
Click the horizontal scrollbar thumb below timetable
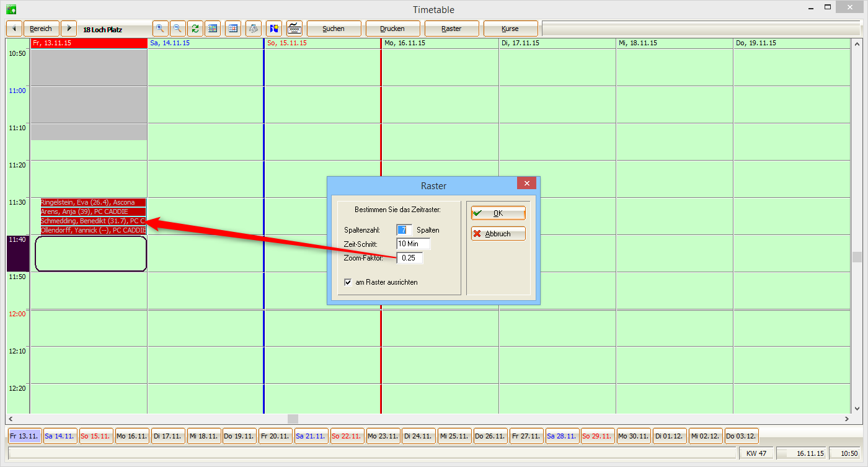coord(293,419)
